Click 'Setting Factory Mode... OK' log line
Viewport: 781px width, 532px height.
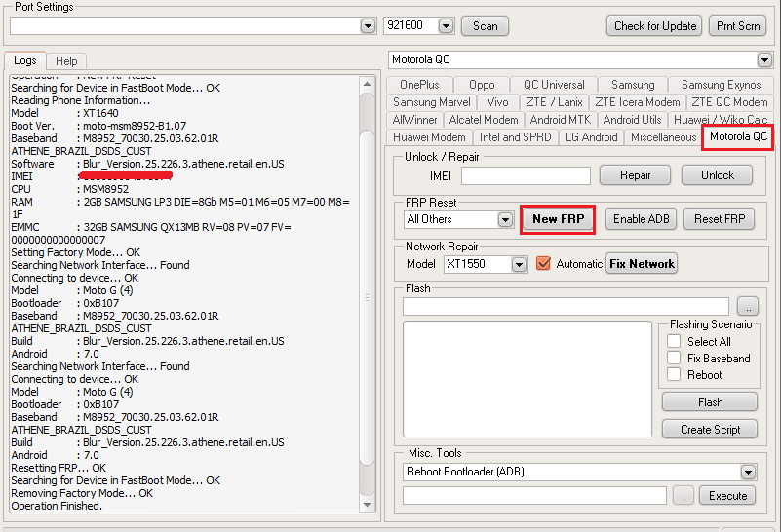tap(76, 252)
